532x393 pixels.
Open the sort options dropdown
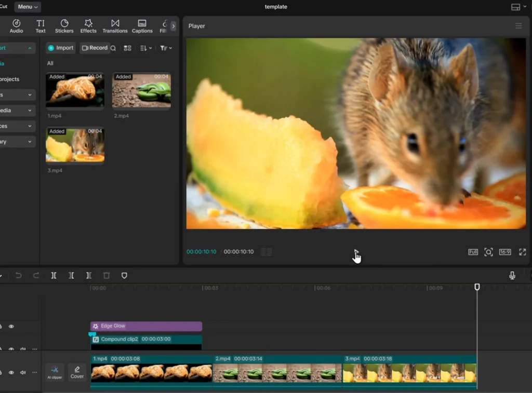pos(146,48)
